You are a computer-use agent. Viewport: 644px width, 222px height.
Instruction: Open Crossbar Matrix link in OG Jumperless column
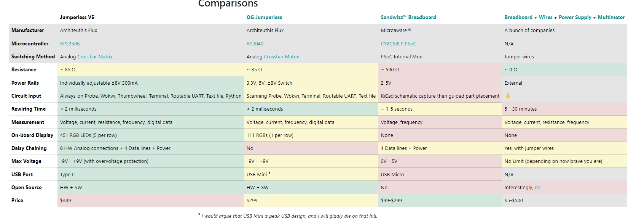281,57
